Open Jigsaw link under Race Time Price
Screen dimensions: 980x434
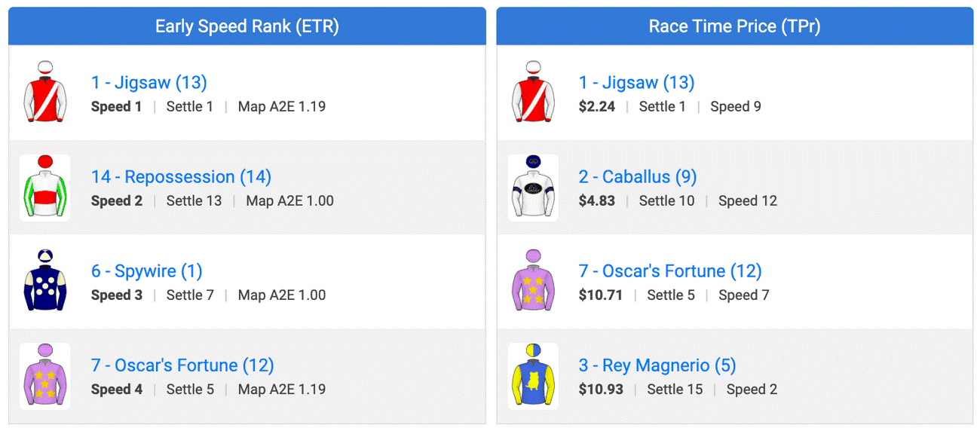click(636, 83)
